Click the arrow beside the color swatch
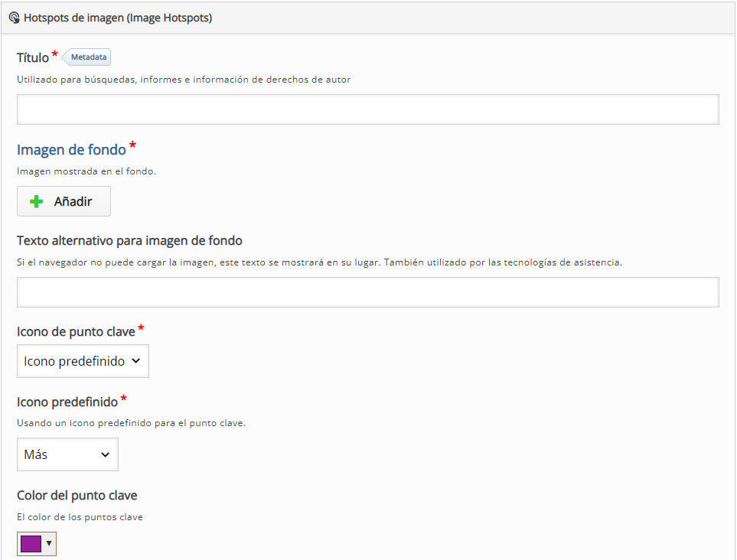 tap(49, 543)
